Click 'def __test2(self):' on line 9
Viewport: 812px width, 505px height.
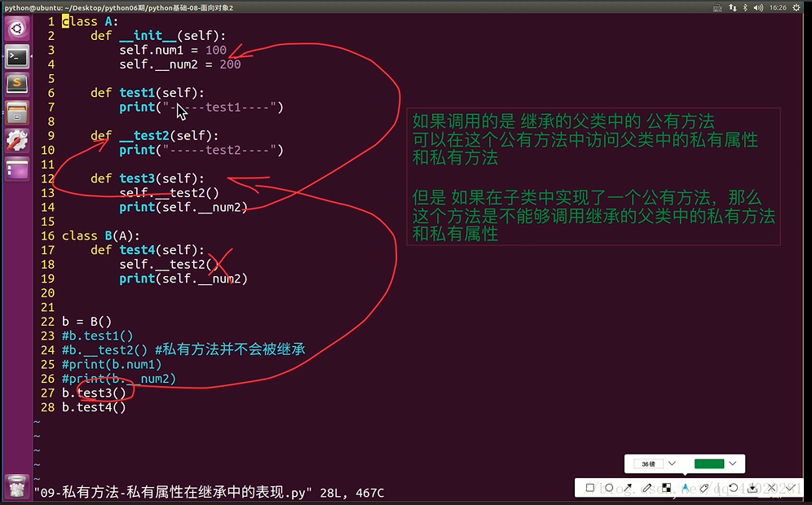pyautogui.click(x=154, y=136)
